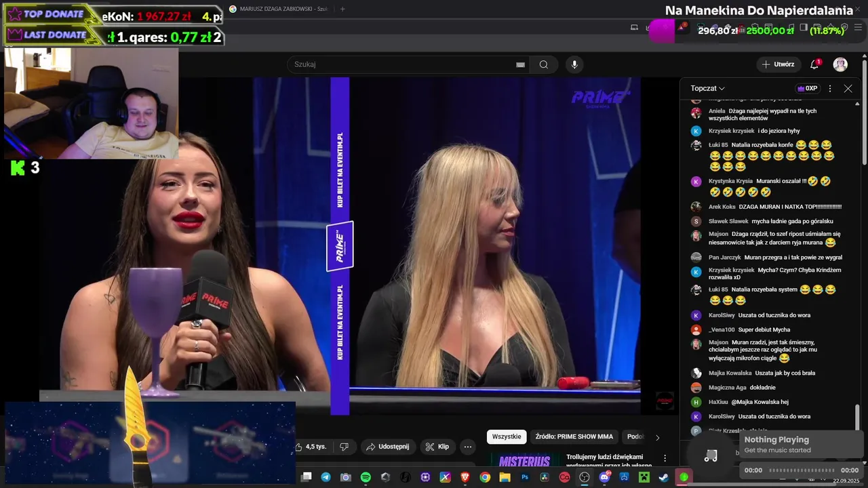Click the OXP badge in chat header
Viewport: 868px width, 488px height.
point(807,88)
